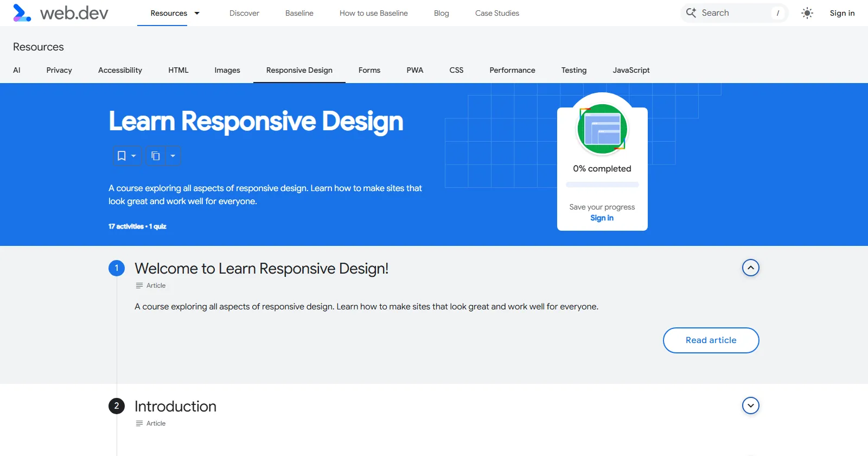Switch to the PWA tab
The image size is (868, 456).
click(x=415, y=70)
